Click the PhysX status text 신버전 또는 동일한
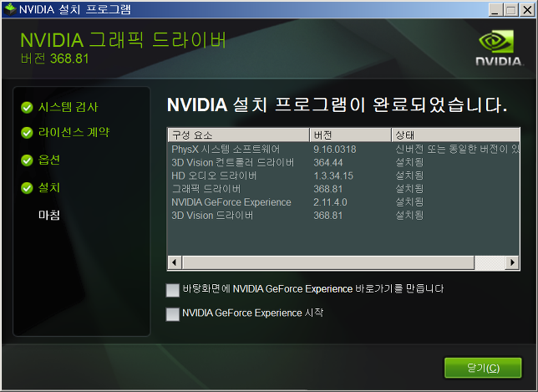The width and height of the screenshot is (538, 392). tap(436, 150)
